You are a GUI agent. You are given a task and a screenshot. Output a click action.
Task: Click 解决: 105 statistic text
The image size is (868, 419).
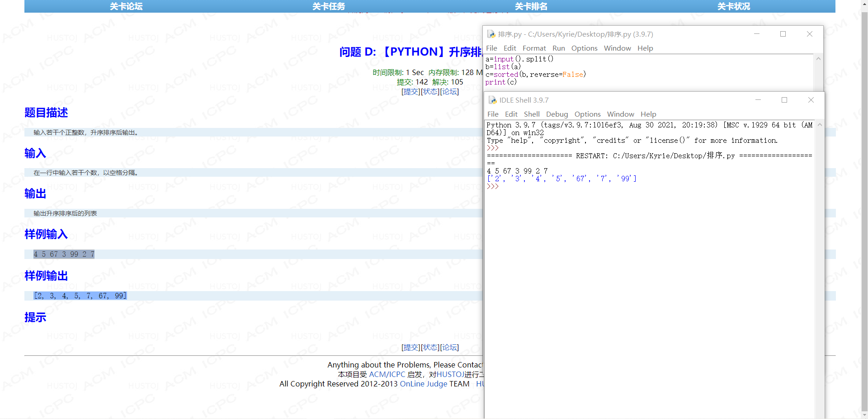448,82
